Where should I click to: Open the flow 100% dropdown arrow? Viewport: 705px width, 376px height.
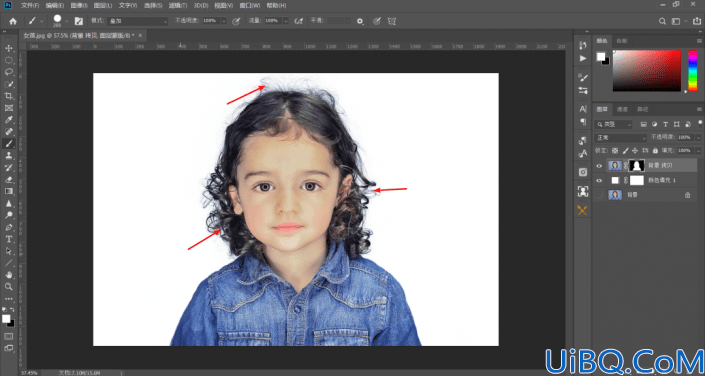pyautogui.click(x=286, y=21)
